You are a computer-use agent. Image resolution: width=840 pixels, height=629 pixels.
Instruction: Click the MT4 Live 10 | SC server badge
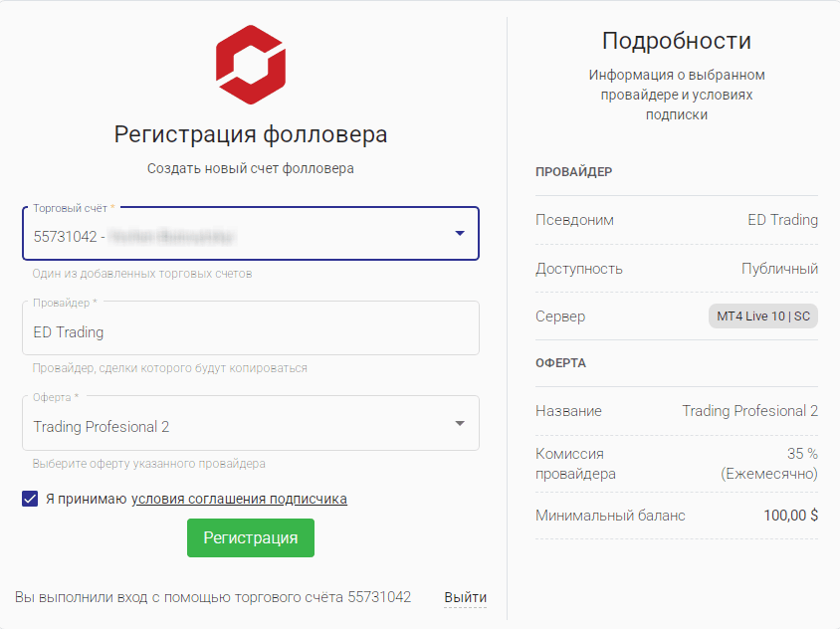763,316
